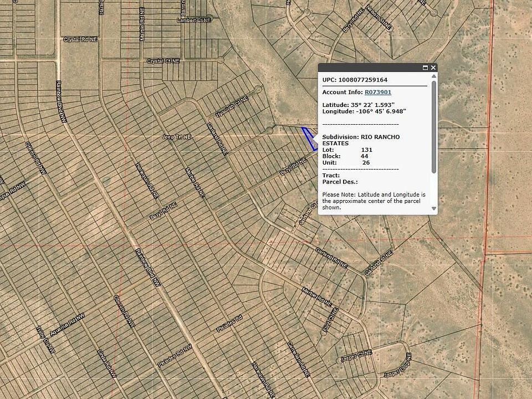Screen dimensions: 532x399
Task: Click the popup vertical scrollbar thumb
Action: pyautogui.click(x=434, y=127)
